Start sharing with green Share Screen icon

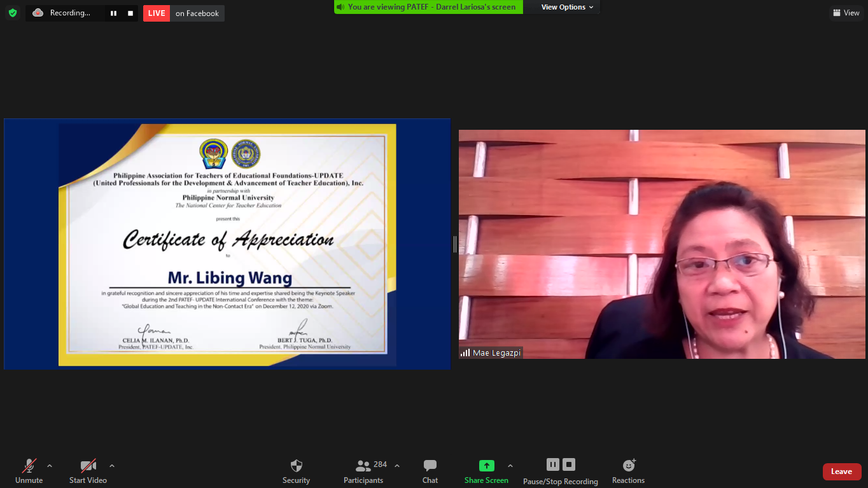coord(486,466)
